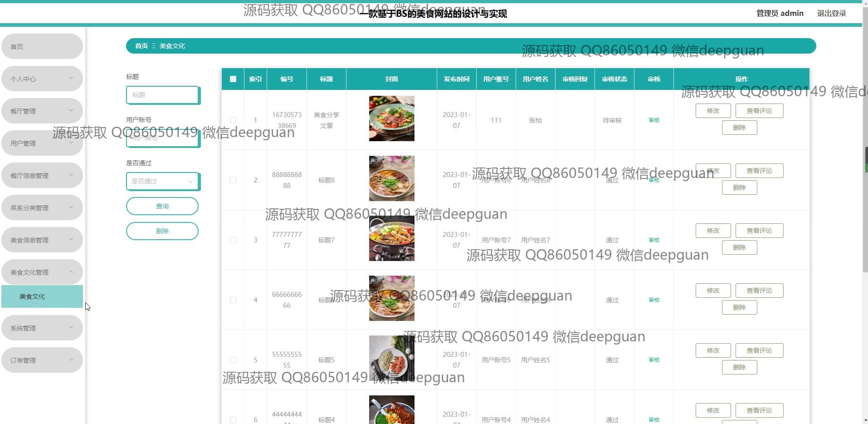Check the checkbox for row 1

[233, 120]
